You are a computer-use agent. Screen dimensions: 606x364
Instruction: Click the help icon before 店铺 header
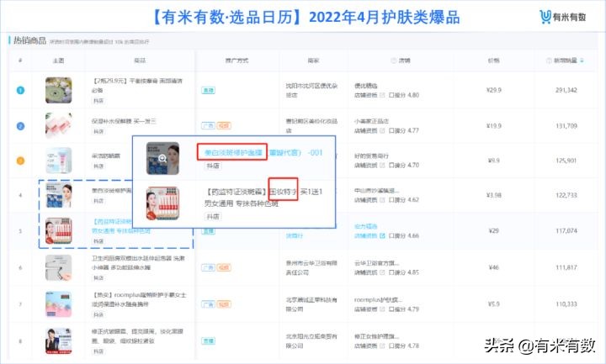393,61
